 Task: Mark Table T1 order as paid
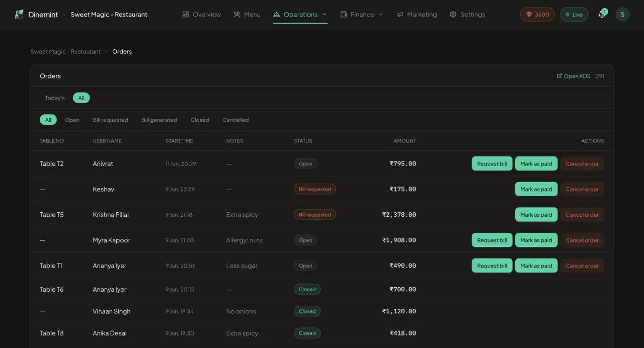point(536,266)
